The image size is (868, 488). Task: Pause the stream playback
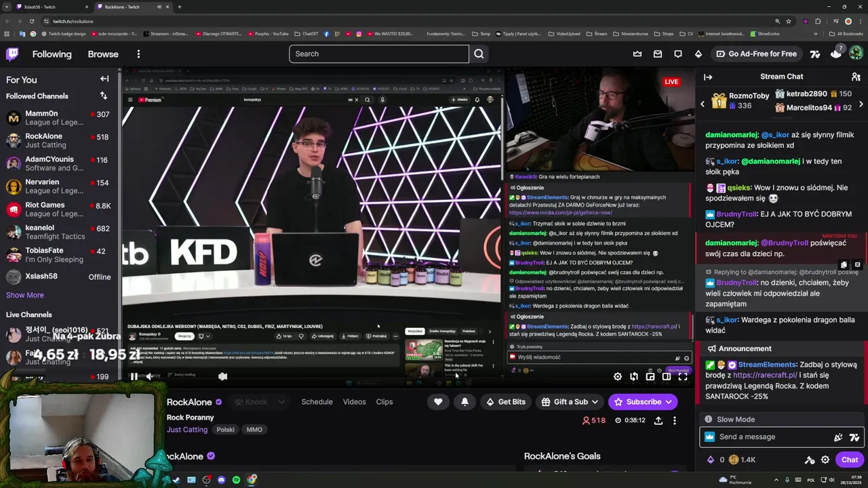134,377
